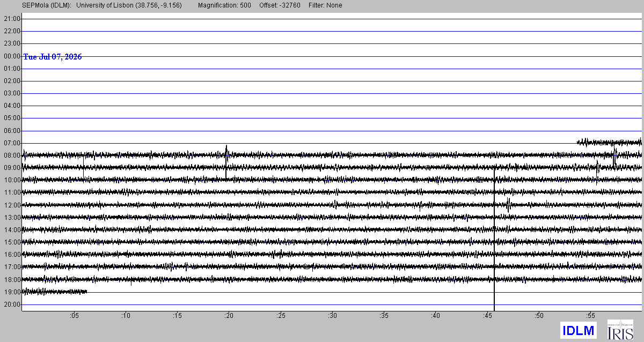Viewport: 644px width, 342px height.
Task: Click the 21:00 hour label
Action: pyautogui.click(x=12, y=19)
